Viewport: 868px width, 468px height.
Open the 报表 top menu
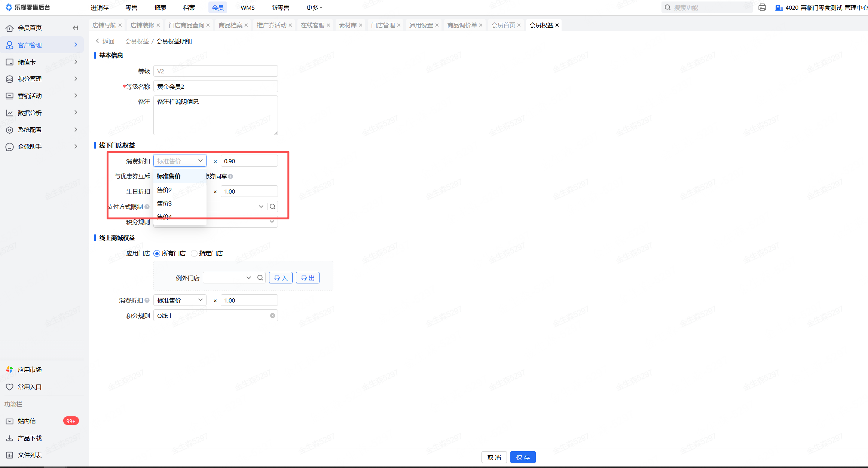pyautogui.click(x=160, y=7)
